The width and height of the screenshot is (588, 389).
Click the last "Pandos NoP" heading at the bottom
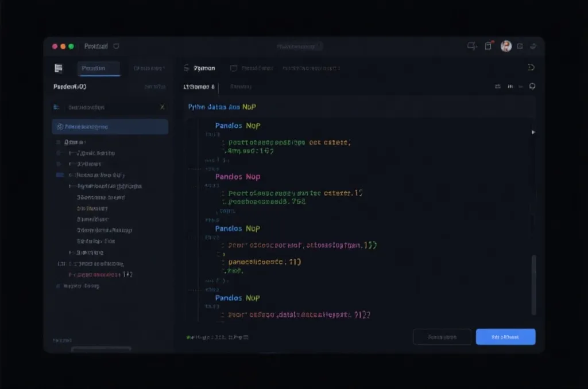[x=237, y=298]
